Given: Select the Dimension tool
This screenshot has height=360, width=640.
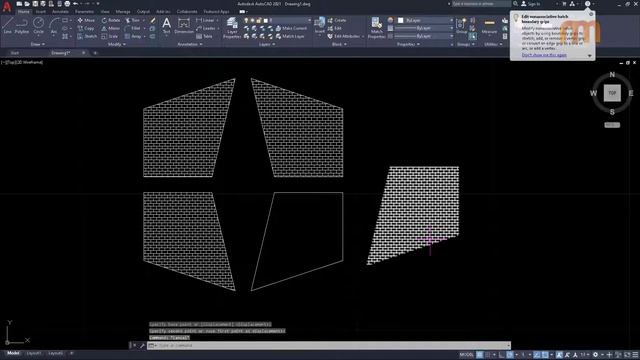Looking at the screenshot, I should point(184,25).
